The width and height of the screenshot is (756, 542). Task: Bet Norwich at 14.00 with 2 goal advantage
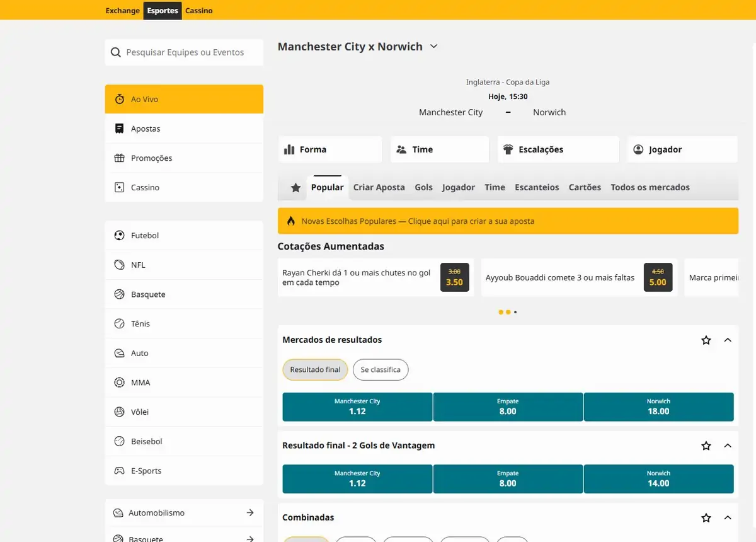tap(658, 479)
